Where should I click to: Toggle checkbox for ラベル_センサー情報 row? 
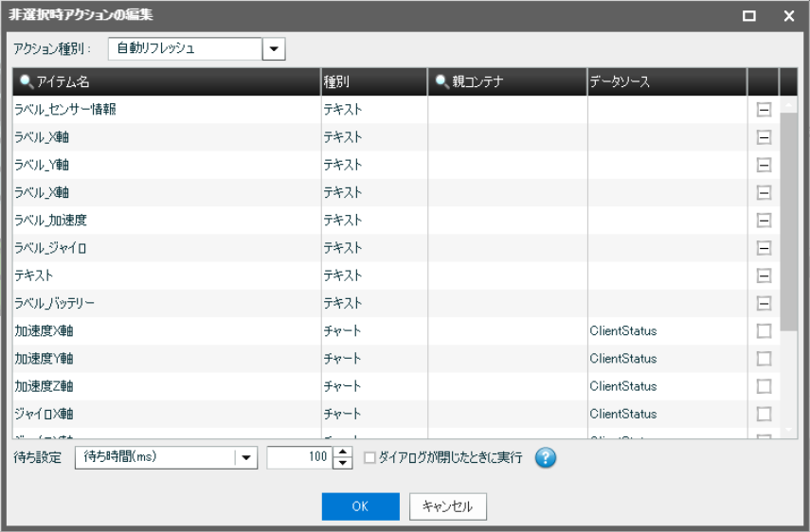[764, 110]
